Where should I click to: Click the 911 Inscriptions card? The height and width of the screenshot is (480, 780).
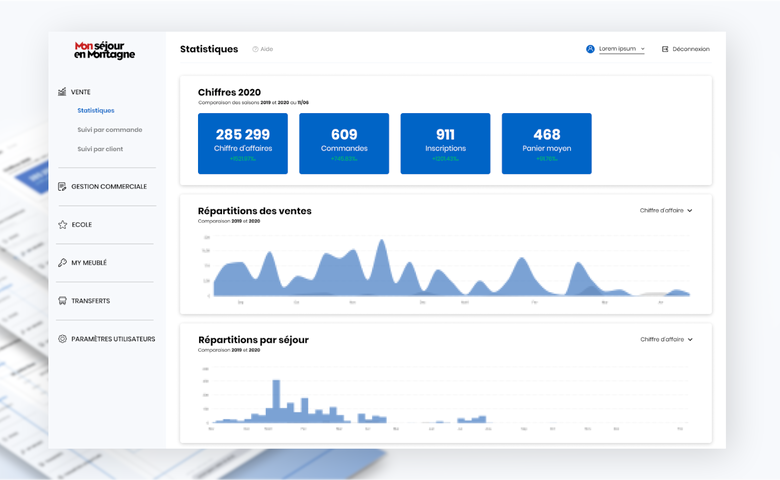(x=445, y=144)
